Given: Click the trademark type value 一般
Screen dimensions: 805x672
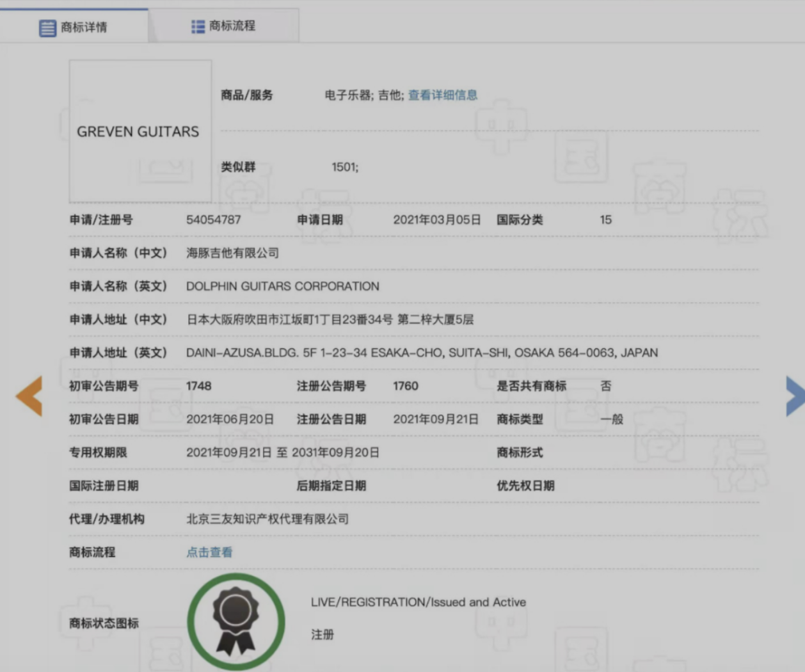Looking at the screenshot, I should [x=612, y=420].
